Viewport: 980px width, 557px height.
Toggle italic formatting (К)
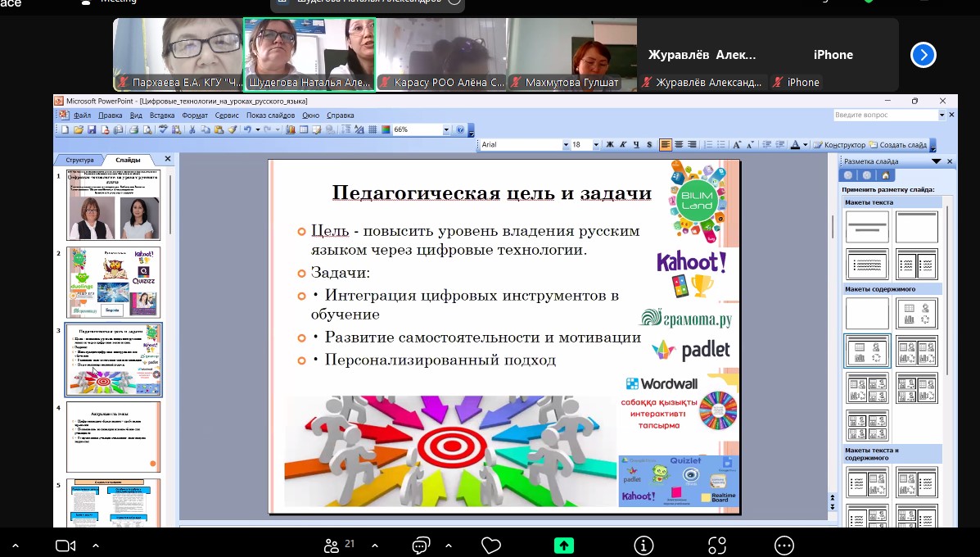tap(622, 145)
